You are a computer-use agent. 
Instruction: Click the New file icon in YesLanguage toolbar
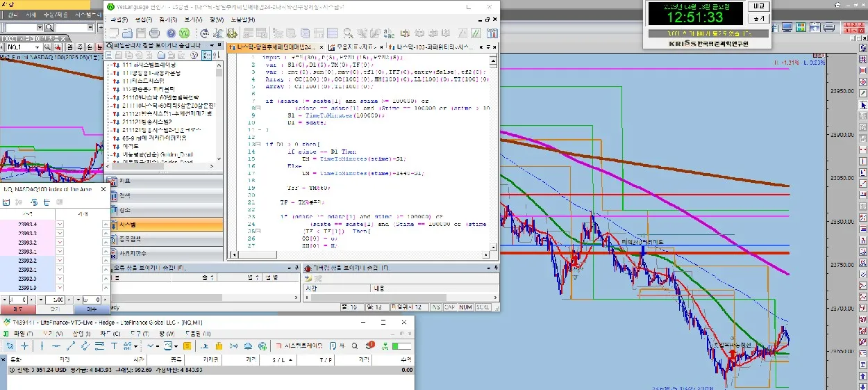pyautogui.click(x=114, y=32)
